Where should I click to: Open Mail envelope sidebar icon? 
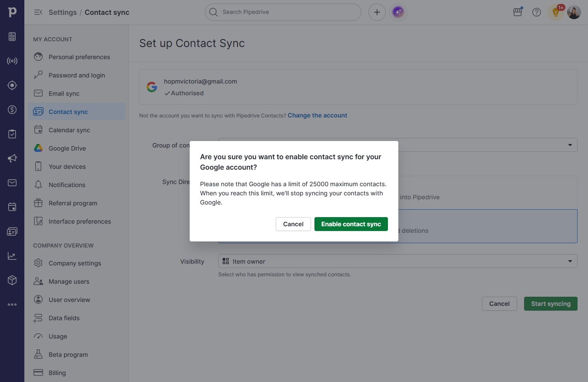[x=12, y=183]
